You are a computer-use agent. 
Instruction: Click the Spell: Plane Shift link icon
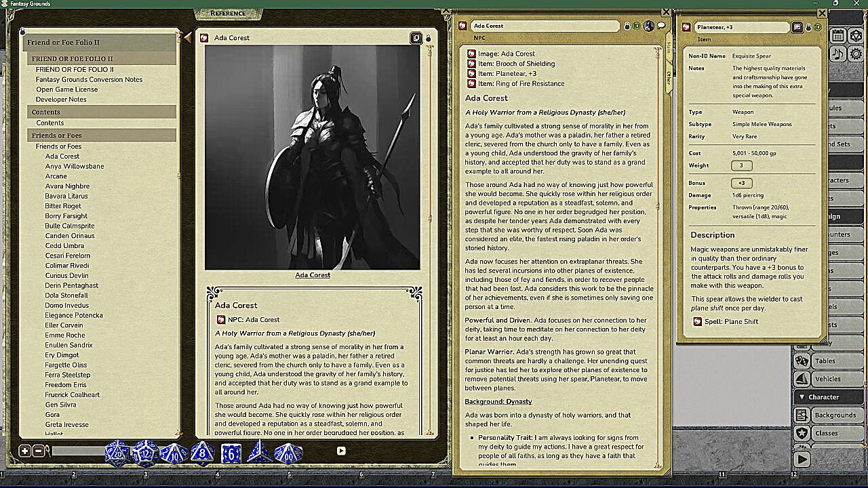coord(698,321)
